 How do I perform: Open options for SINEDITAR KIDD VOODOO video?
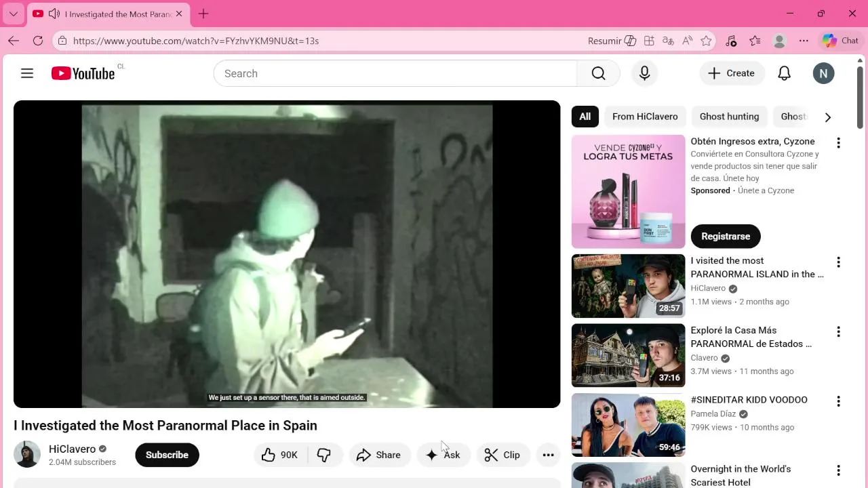coord(838,401)
